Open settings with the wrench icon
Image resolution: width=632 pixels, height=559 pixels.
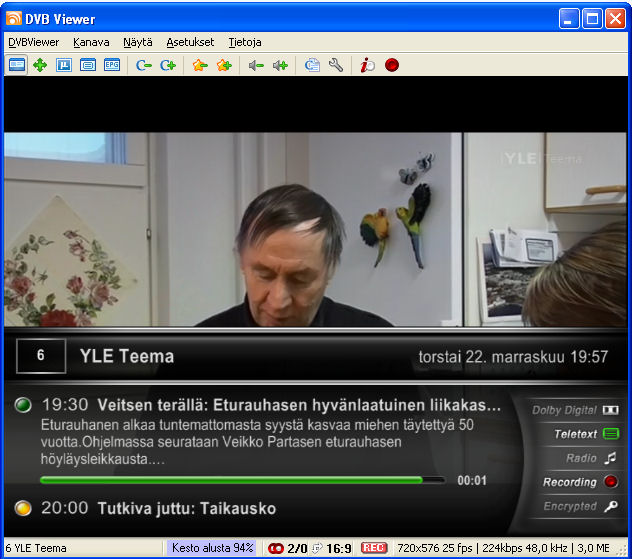(x=336, y=65)
